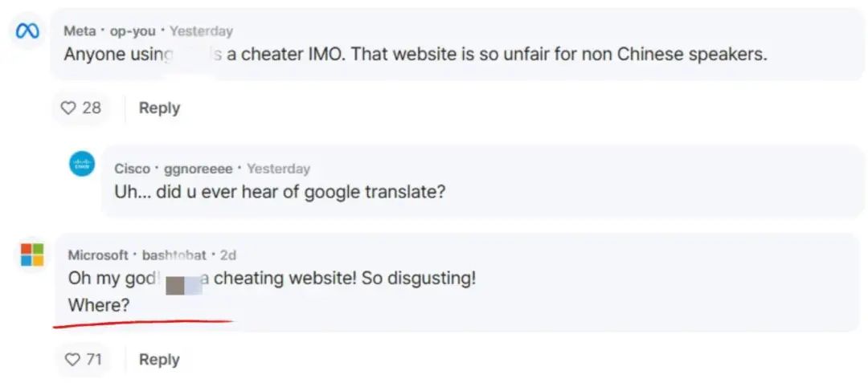Click the Microsoft company name label
Image resolution: width=868 pixels, height=383 pixels.
(98, 255)
